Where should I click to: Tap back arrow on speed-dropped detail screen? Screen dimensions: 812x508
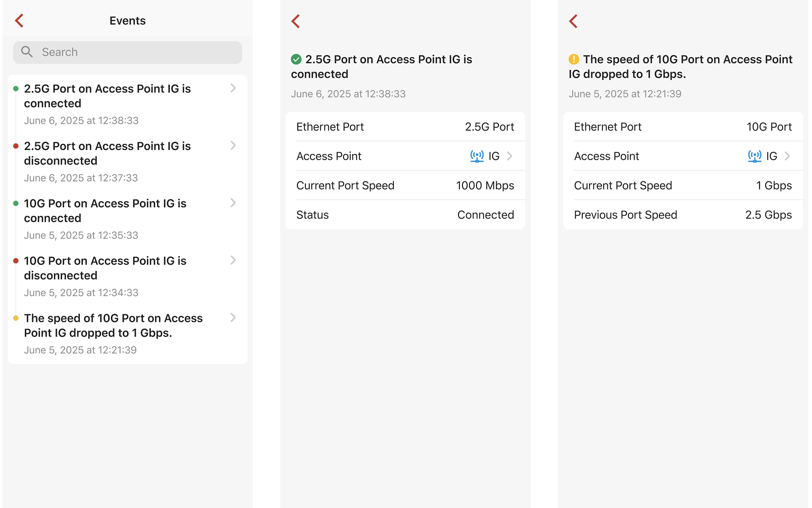coord(573,21)
